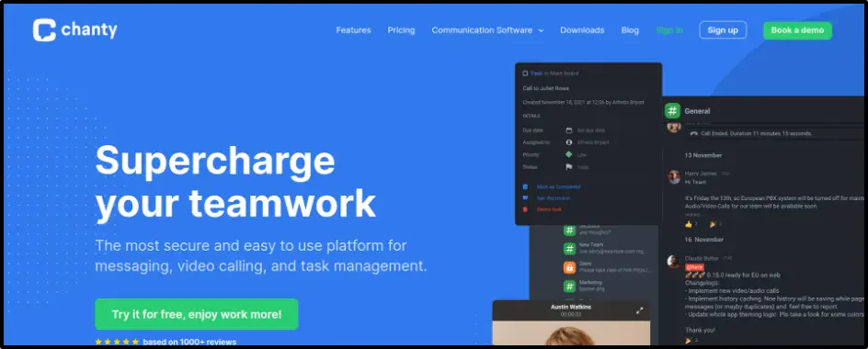Expand the video call of Austin Watkins
This screenshot has width=868, height=349.
point(639,310)
